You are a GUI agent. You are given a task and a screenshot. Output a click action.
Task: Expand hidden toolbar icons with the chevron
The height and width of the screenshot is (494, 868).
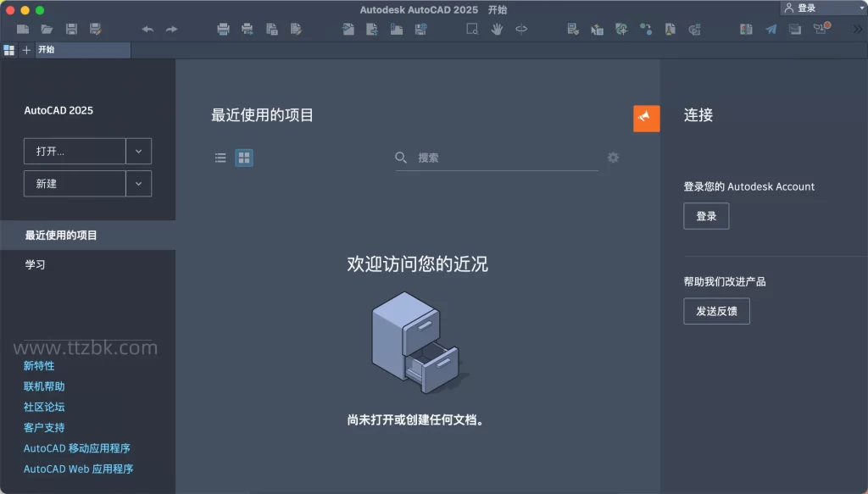[857, 29]
